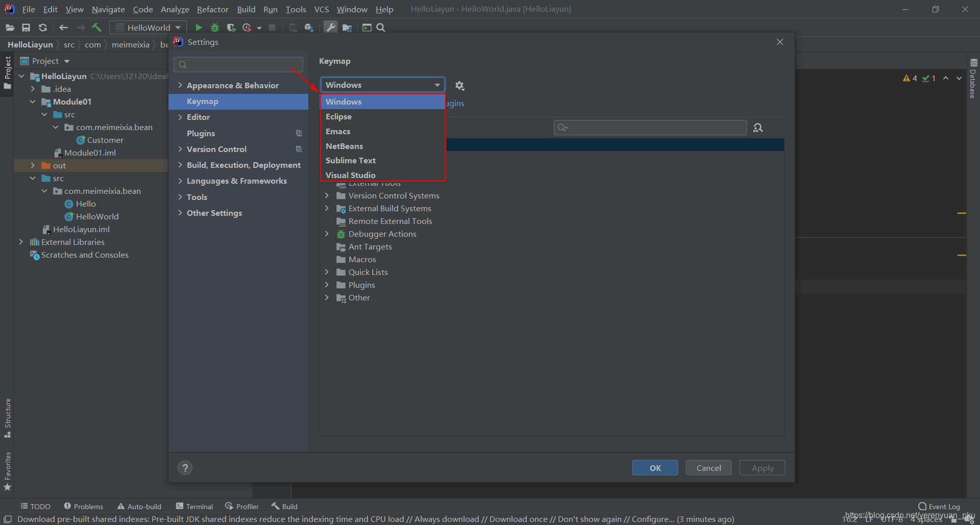This screenshot has height=525, width=980.
Task: Open Project Structure toolbar icon
Action: [x=347, y=28]
